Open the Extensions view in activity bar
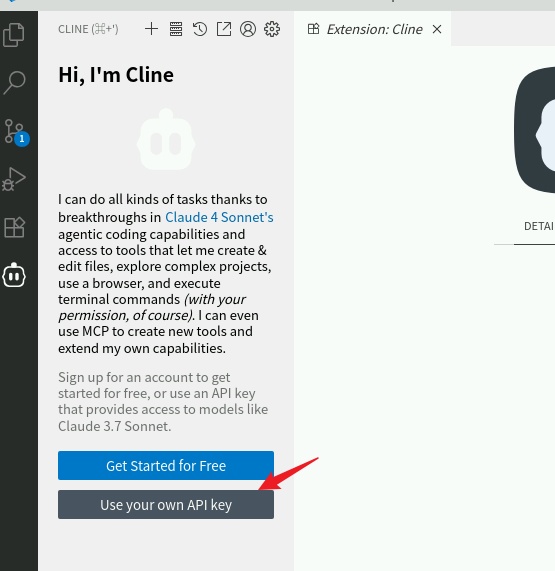555x571 pixels. (x=14, y=227)
